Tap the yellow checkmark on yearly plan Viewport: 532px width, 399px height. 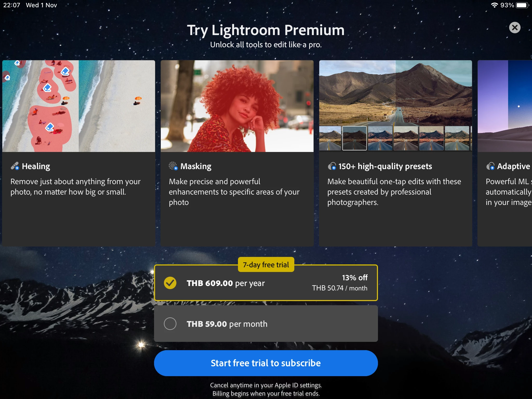click(x=170, y=283)
